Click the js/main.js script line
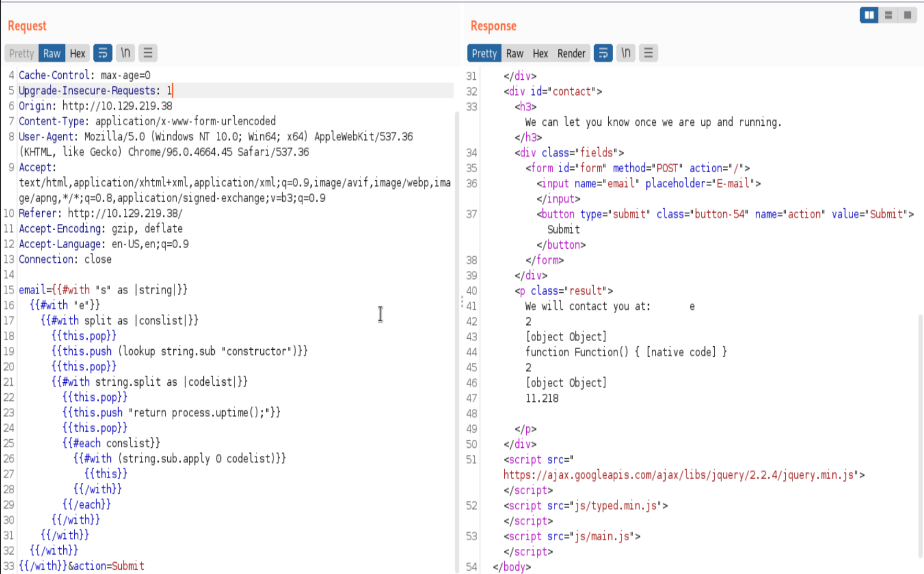This screenshot has width=924, height=574. click(572, 536)
